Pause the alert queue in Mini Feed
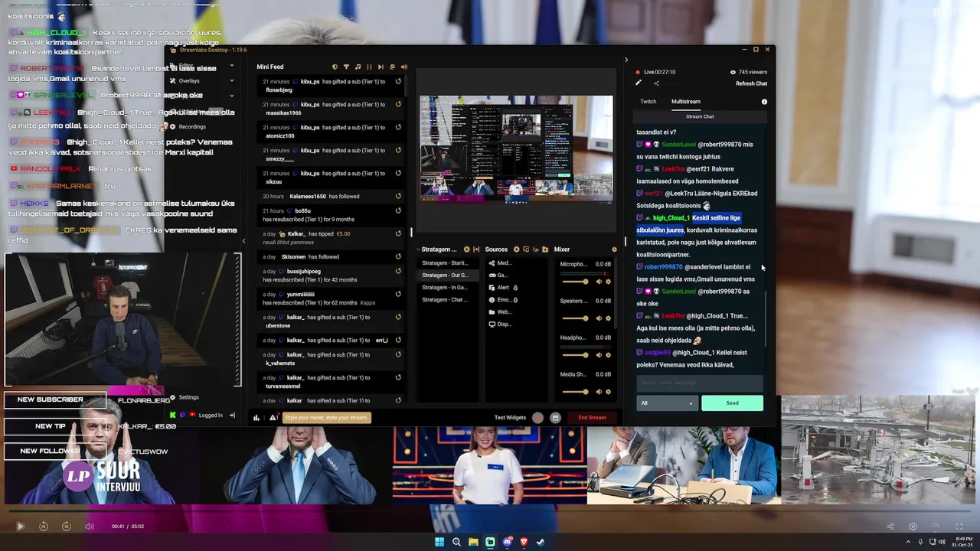The width and height of the screenshot is (980, 551). [x=369, y=67]
